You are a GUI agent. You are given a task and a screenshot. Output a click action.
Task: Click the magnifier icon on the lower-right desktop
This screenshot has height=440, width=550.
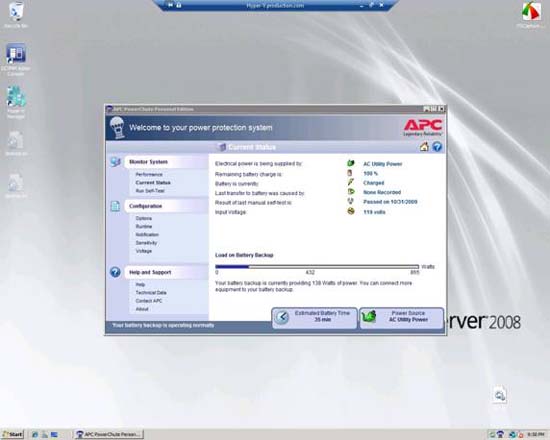[499, 395]
